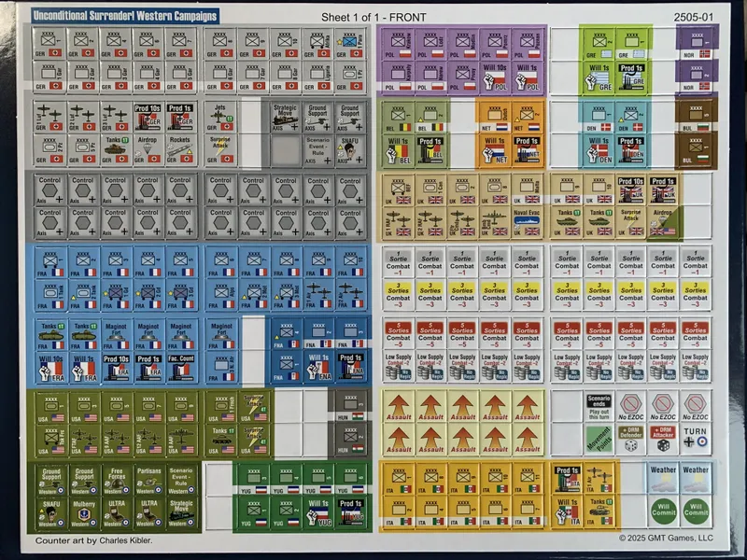Click the Polish Will 1s counter

click(x=527, y=77)
